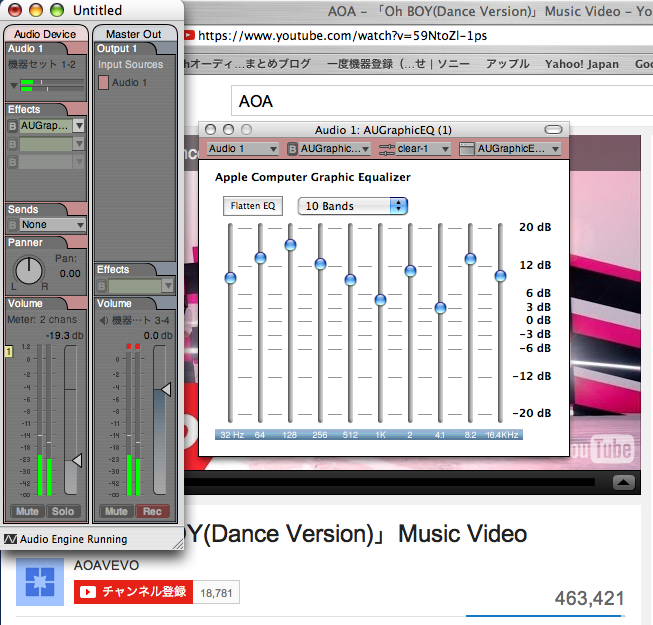The height and width of the screenshot is (625, 653).
Task: Enable Rec on Master Out
Action: pyautogui.click(x=152, y=511)
